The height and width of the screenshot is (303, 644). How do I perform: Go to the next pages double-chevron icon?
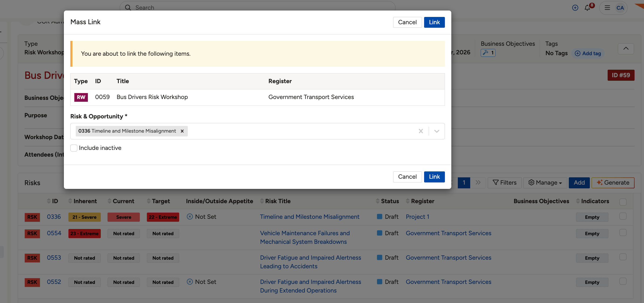coord(478,183)
